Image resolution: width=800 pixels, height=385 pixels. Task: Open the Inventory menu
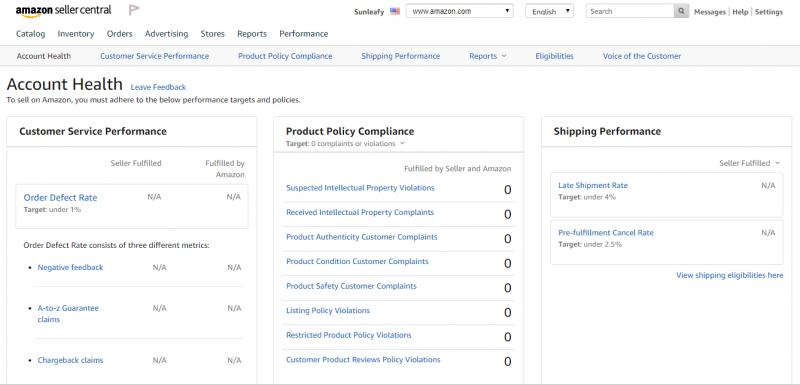coord(76,34)
